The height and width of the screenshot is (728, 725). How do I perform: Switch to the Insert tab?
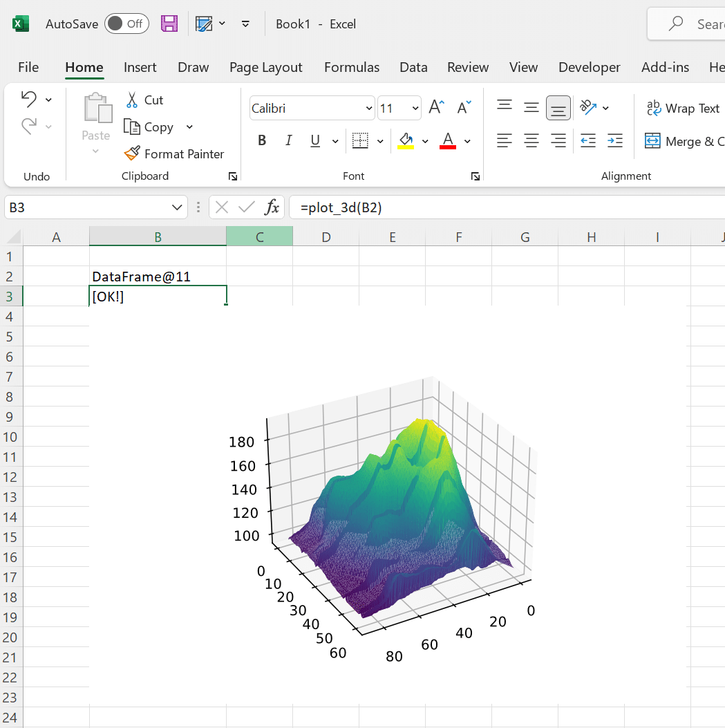coord(140,67)
